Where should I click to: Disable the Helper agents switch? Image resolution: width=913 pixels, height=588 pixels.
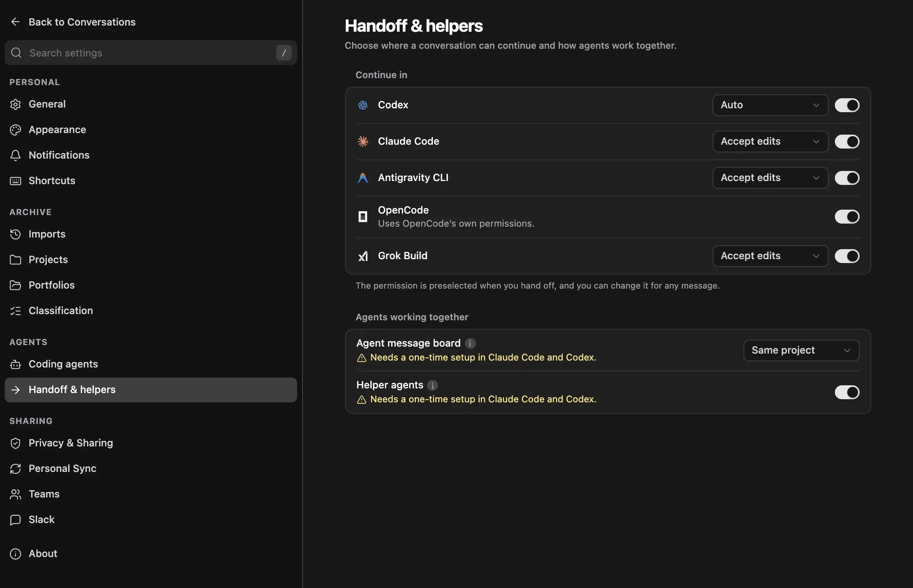(x=847, y=392)
